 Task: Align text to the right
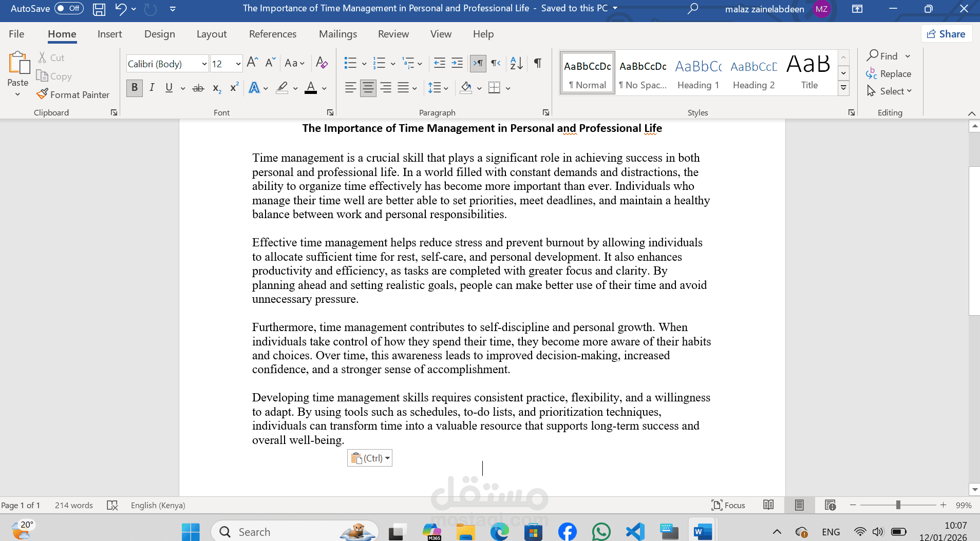tap(386, 88)
